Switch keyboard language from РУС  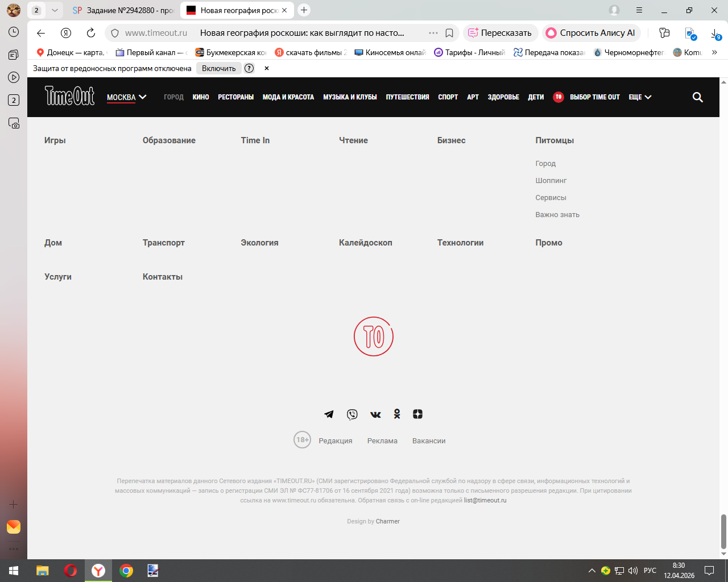point(650,571)
